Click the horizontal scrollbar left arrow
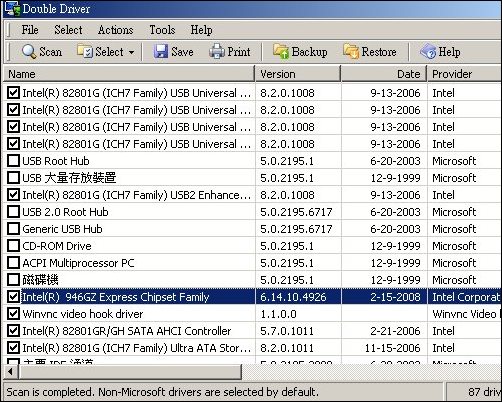This screenshot has height=402, width=502. pyautogui.click(x=11, y=371)
